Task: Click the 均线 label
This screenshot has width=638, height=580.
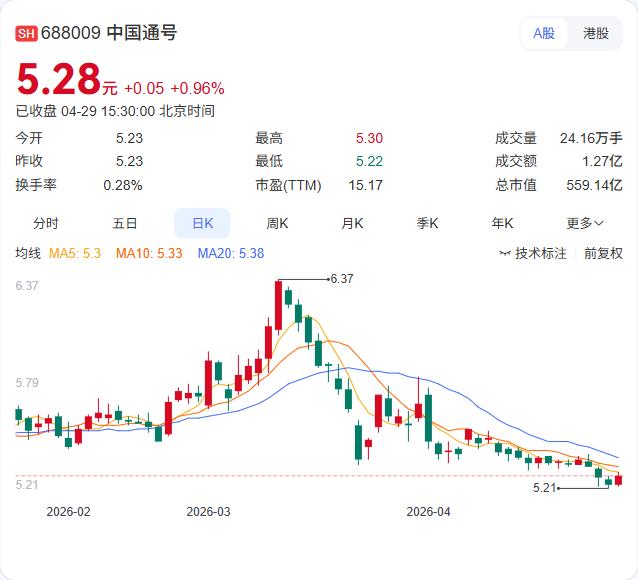Action: pos(28,253)
